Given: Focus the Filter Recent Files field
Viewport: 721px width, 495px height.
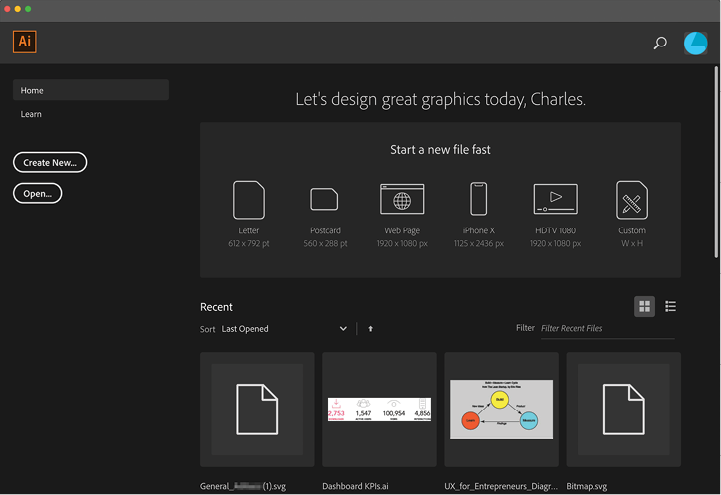Looking at the screenshot, I should (x=606, y=328).
